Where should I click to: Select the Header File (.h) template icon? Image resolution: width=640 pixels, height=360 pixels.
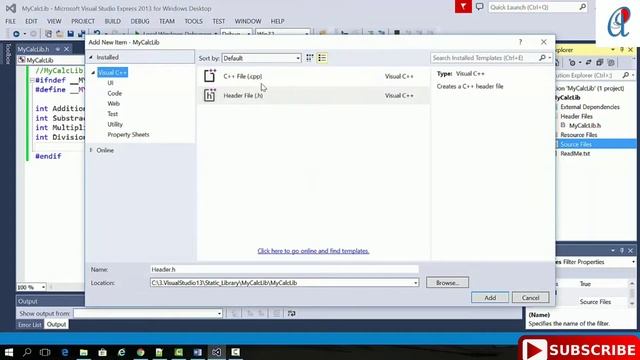[x=210, y=95]
